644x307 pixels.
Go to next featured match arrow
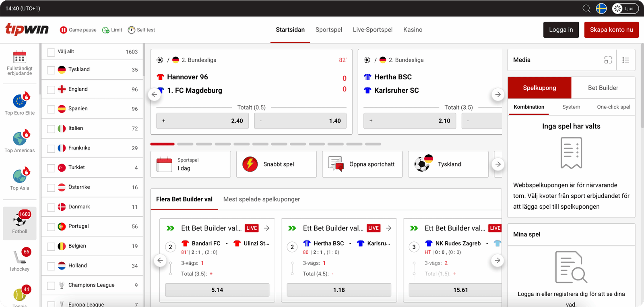[498, 94]
